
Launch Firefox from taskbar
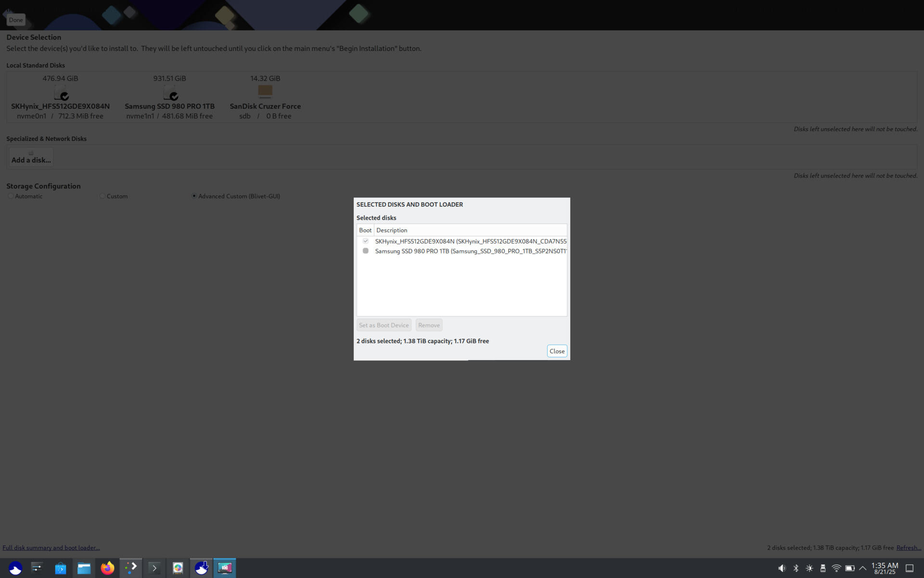click(107, 568)
